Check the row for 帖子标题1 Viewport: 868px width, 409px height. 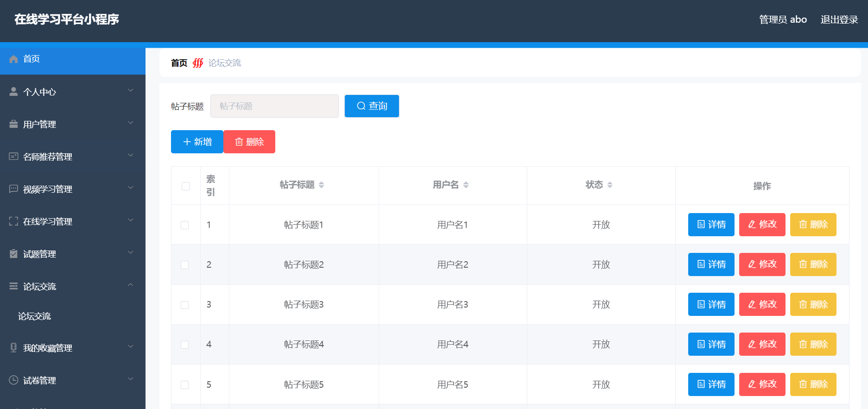[185, 225]
